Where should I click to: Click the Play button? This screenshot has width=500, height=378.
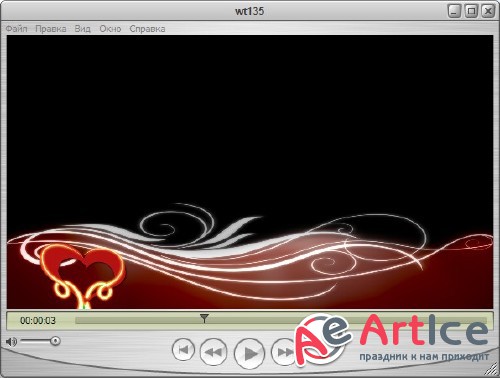pos(249,353)
